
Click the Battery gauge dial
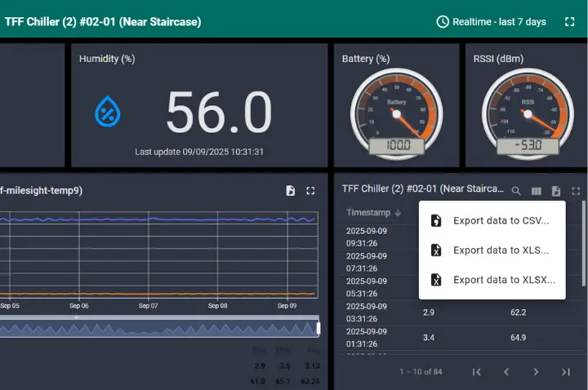[x=396, y=113]
